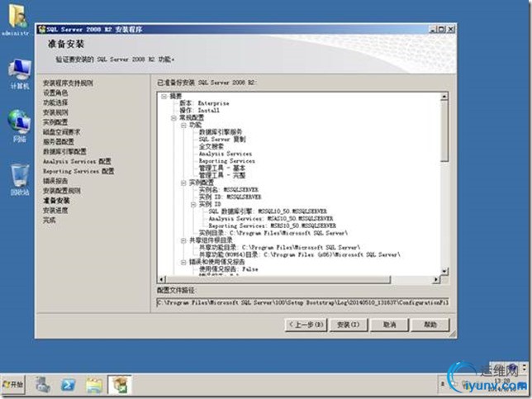Click the scroll left arrow of summary tree
The image size is (532, 399).
point(162,279)
